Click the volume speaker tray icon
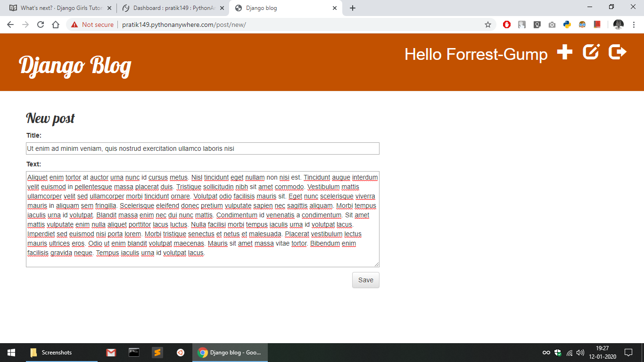This screenshot has width=644, height=362. (580, 353)
